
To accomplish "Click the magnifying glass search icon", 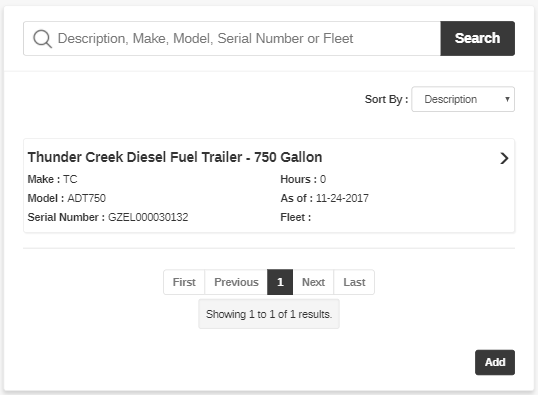I will tap(43, 39).
